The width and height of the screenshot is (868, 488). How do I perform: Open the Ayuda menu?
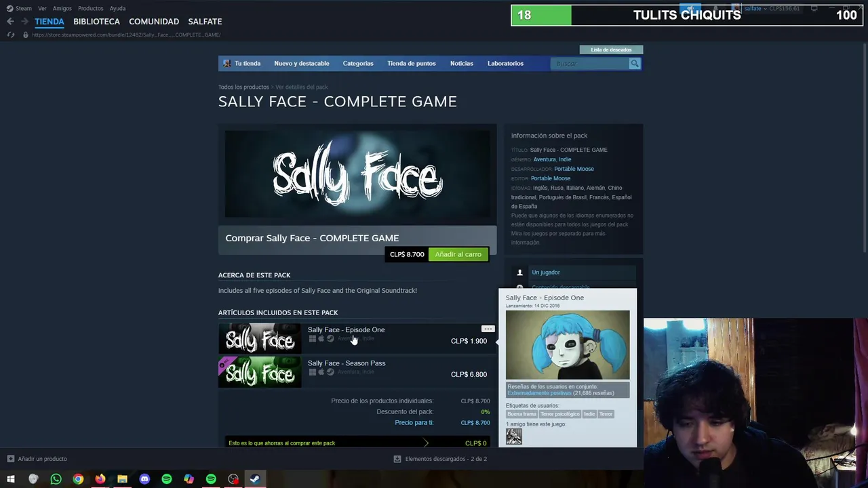point(117,8)
